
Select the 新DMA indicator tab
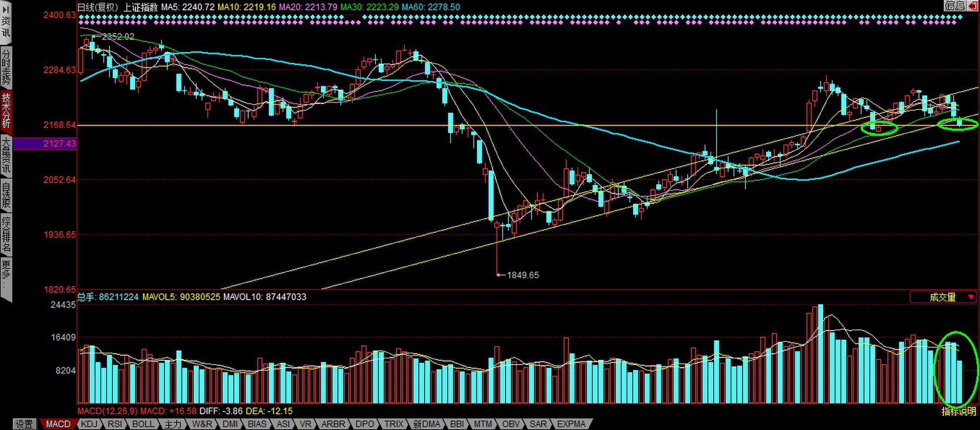click(426, 424)
